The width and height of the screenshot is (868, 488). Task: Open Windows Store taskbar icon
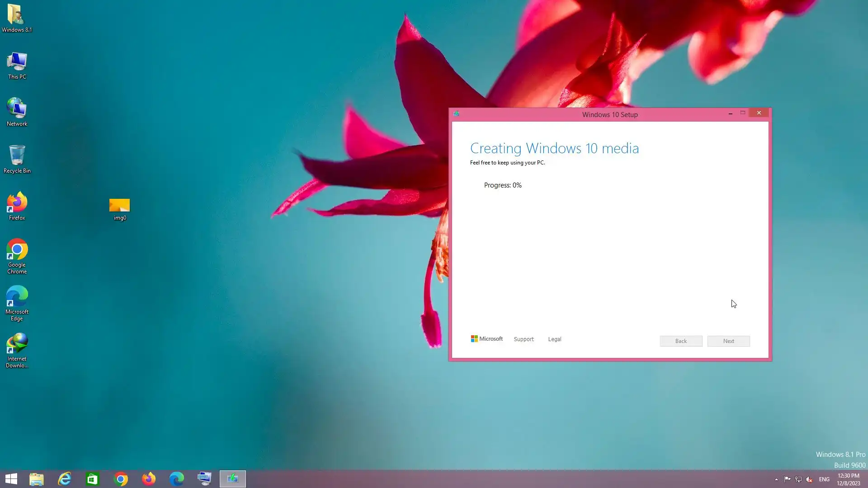[93, 479]
